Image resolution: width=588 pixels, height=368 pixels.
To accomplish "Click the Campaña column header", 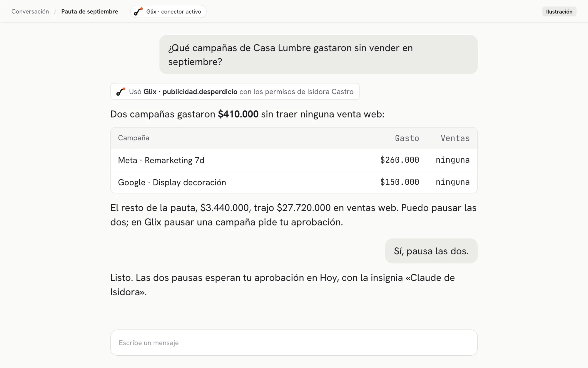I will (134, 138).
